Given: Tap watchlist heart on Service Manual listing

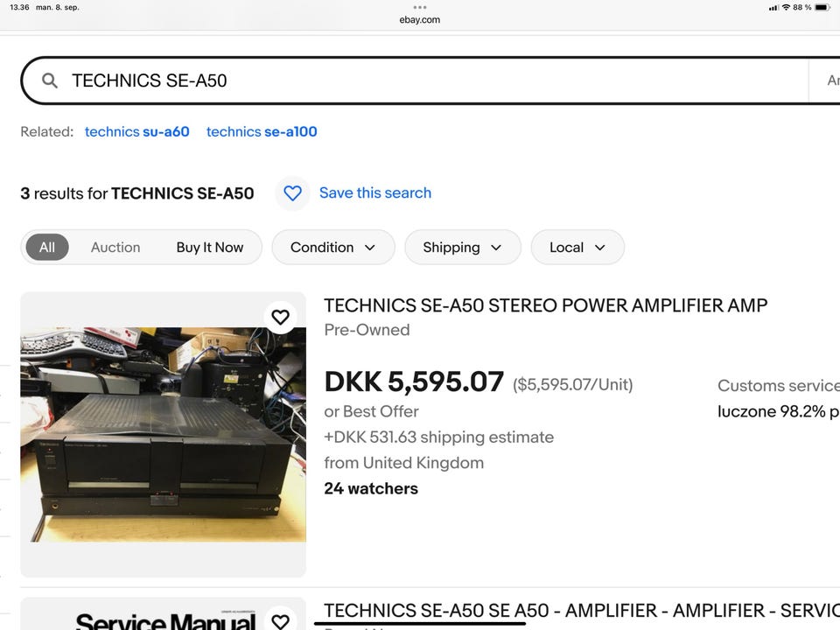Looking at the screenshot, I should pos(280,621).
